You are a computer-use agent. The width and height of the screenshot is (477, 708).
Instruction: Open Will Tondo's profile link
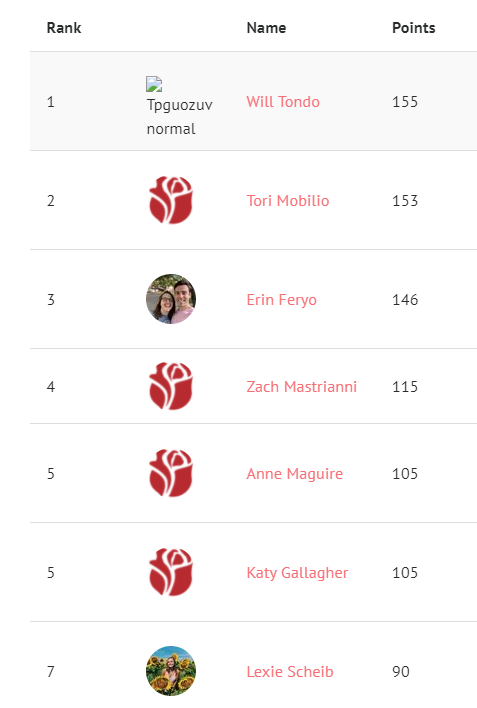(283, 102)
